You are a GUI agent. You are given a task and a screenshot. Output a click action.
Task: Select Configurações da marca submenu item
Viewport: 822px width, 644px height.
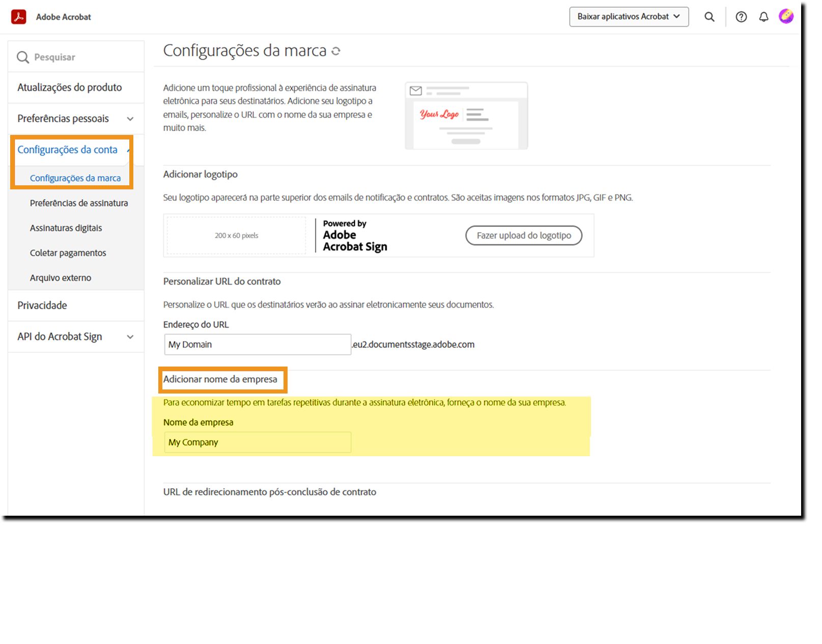[x=75, y=178]
